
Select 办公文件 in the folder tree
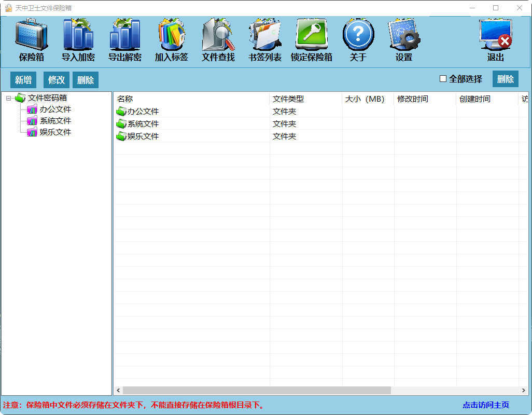[x=55, y=109]
